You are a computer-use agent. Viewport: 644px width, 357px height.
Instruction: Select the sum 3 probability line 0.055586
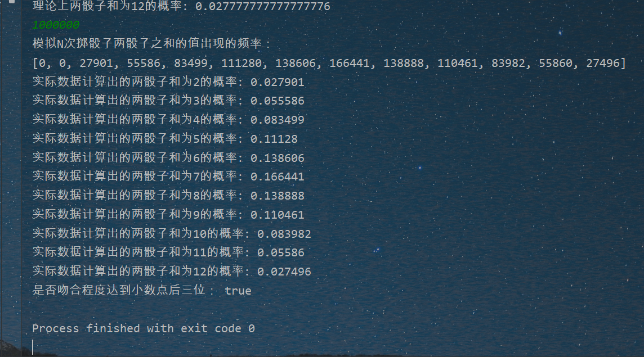click(168, 101)
